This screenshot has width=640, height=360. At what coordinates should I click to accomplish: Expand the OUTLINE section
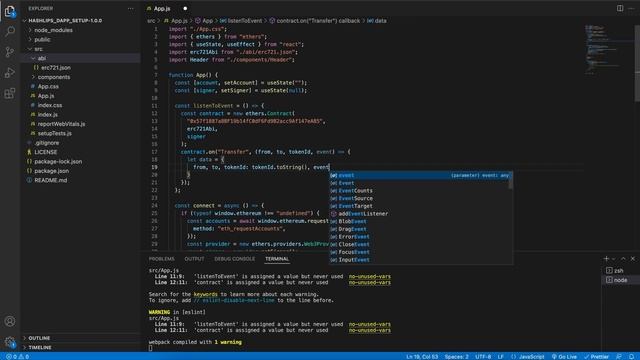39,338
